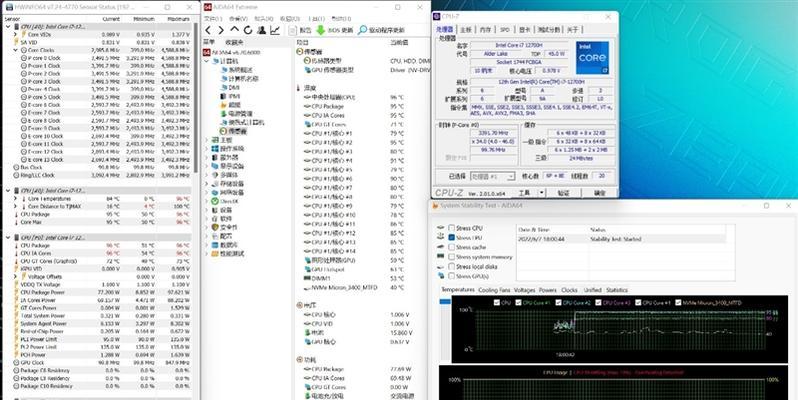Click the Favorites header in AIDA64 panel
Screen dimensions: 798x400
point(234,42)
